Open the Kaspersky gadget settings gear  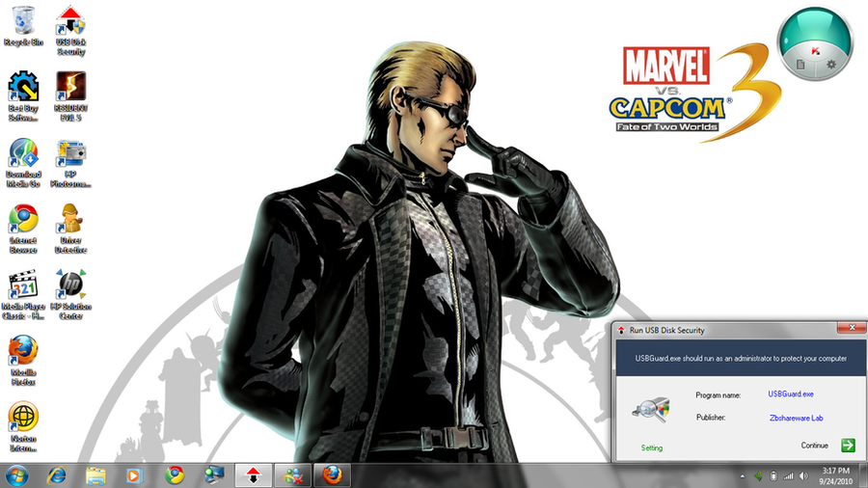(x=831, y=65)
